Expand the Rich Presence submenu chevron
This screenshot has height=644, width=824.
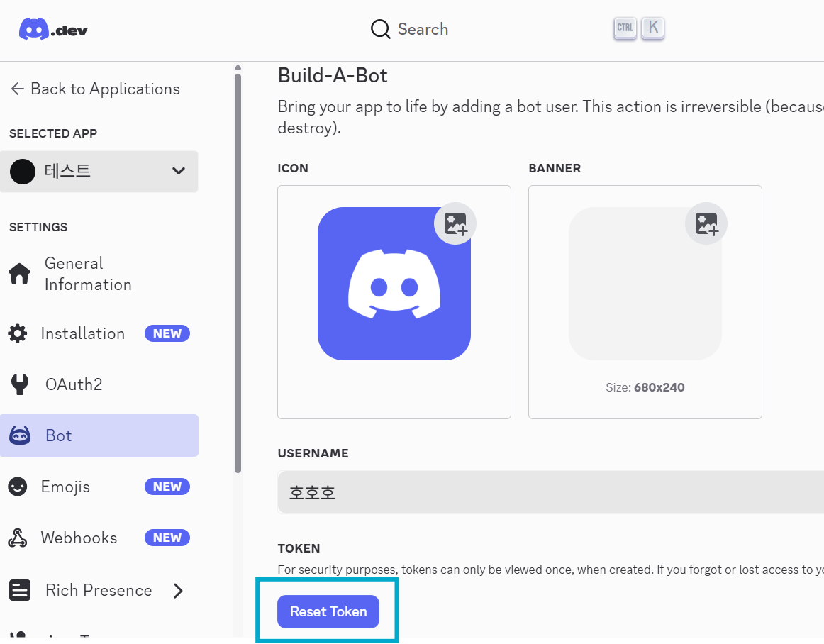[178, 590]
